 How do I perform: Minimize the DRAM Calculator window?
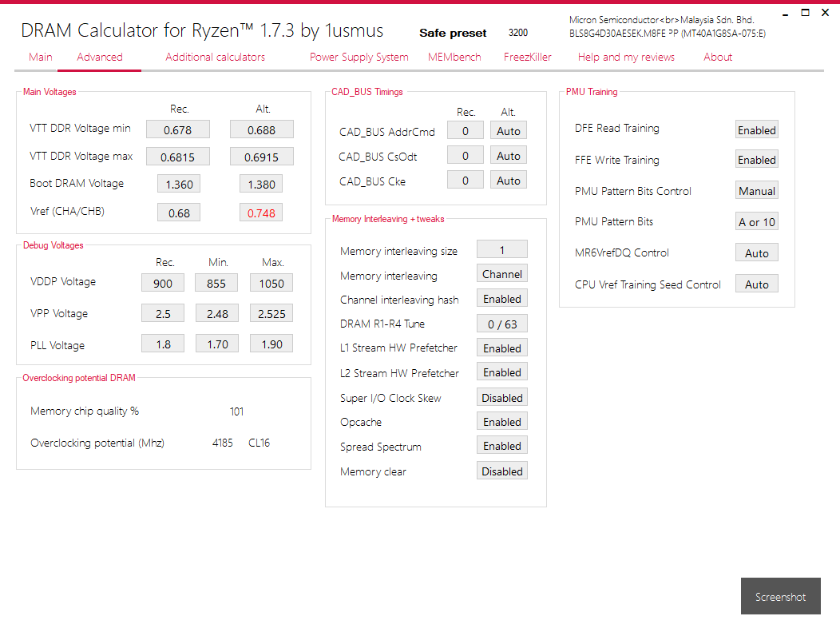(x=786, y=14)
